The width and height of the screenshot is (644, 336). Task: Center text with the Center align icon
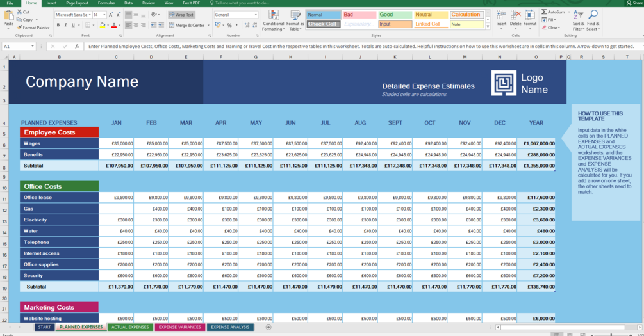(136, 25)
